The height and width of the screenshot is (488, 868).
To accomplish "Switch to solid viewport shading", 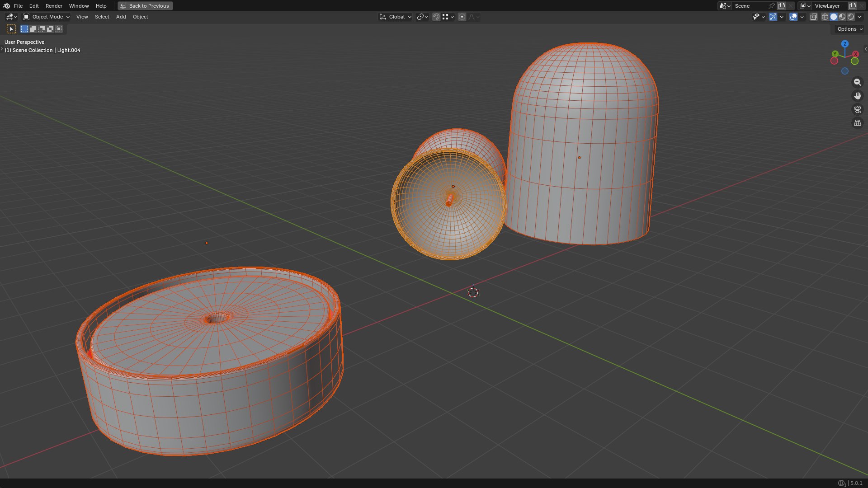I will 834,17.
